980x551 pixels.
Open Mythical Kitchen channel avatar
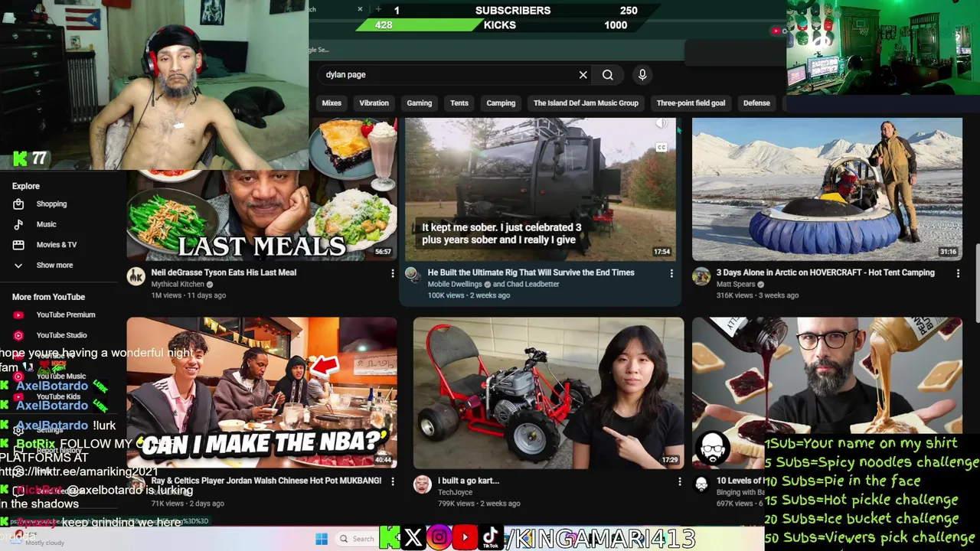click(136, 277)
